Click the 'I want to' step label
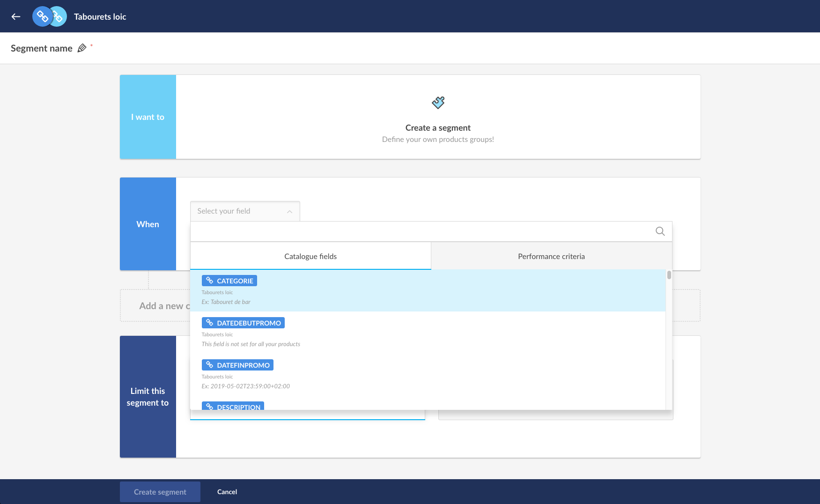Viewport: 820px width, 504px height. pyautogui.click(x=148, y=117)
